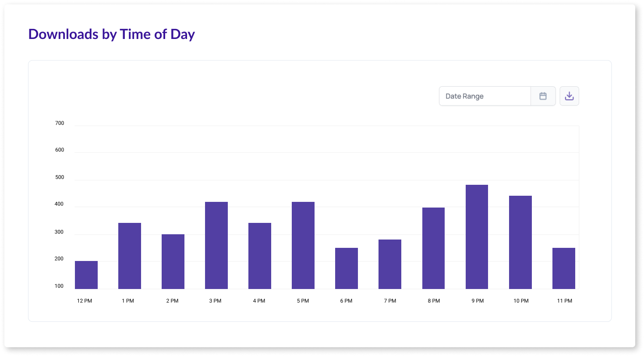
Task: Select the 7 PM bar in chart
Action: click(390, 264)
